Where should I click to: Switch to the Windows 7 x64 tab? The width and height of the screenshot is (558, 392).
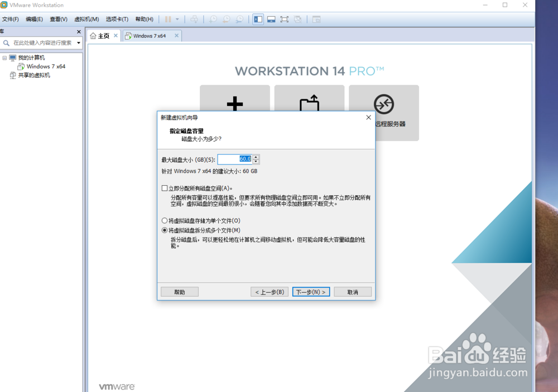(150, 36)
